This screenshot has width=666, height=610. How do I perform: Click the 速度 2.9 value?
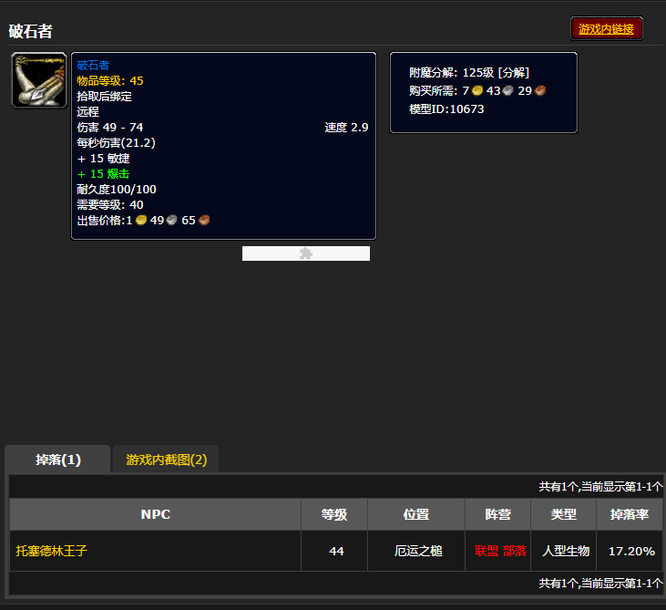[x=347, y=127]
